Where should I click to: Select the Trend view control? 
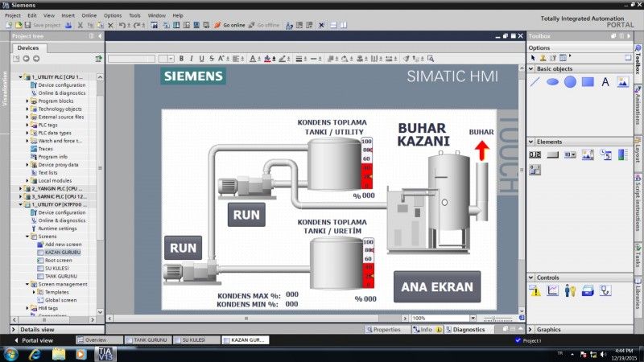[552, 290]
